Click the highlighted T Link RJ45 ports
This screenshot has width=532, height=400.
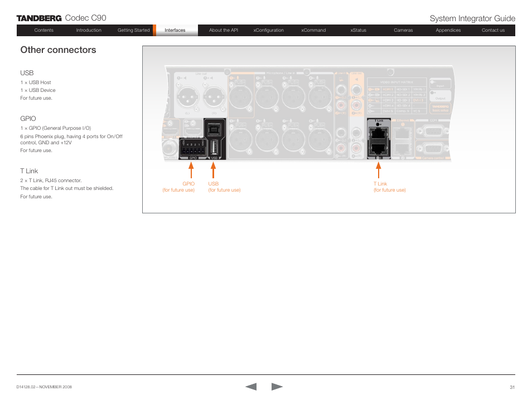pos(379,139)
